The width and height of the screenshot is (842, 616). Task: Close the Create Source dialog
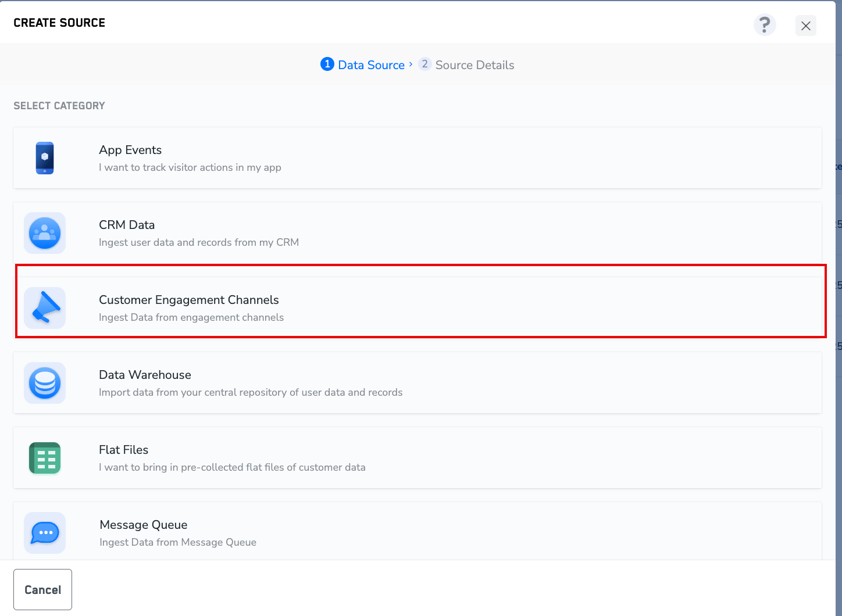[x=806, y=26]
